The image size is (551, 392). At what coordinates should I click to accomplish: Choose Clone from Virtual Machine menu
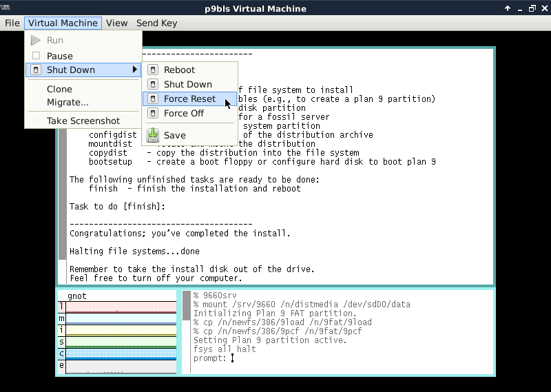pyautogui.click(x=59, y=89)
